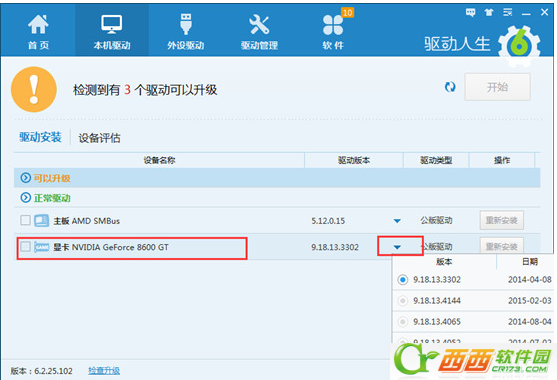557x380 pixels.
Task: Select driver version 9.18.13.4144 radio button
Action: click(402, 301)
